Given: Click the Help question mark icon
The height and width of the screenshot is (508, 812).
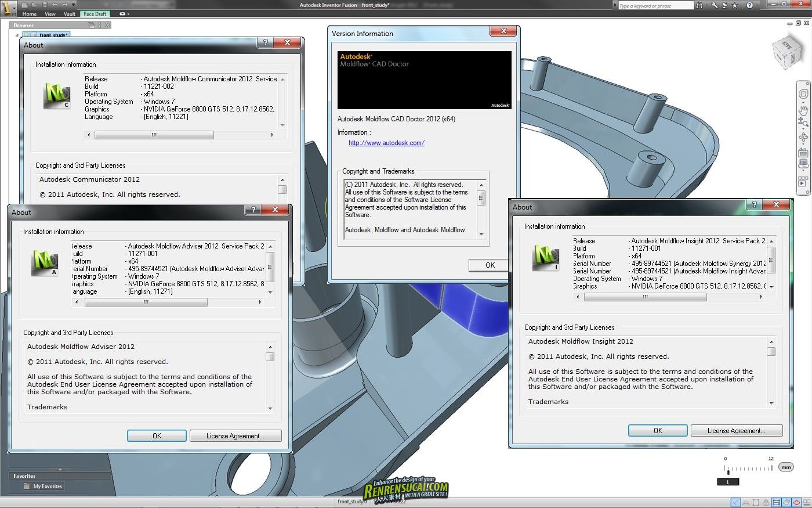Looking at the screenshot, I should [x=750, y=5].
